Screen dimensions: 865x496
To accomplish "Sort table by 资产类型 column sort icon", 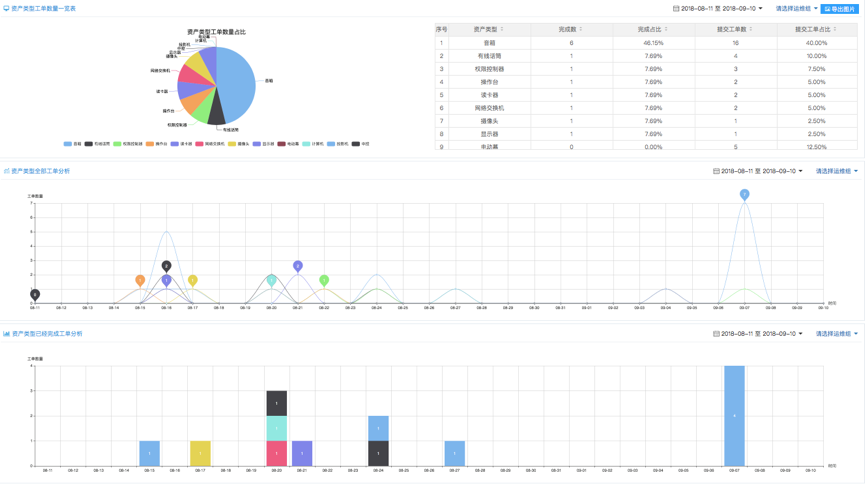I will point(502,30).
